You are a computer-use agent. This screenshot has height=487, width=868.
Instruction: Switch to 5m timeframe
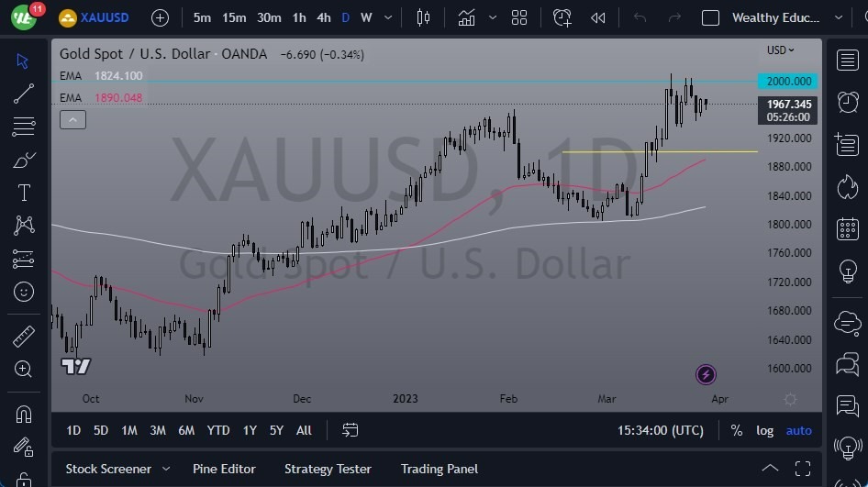(x=202, y=17)
